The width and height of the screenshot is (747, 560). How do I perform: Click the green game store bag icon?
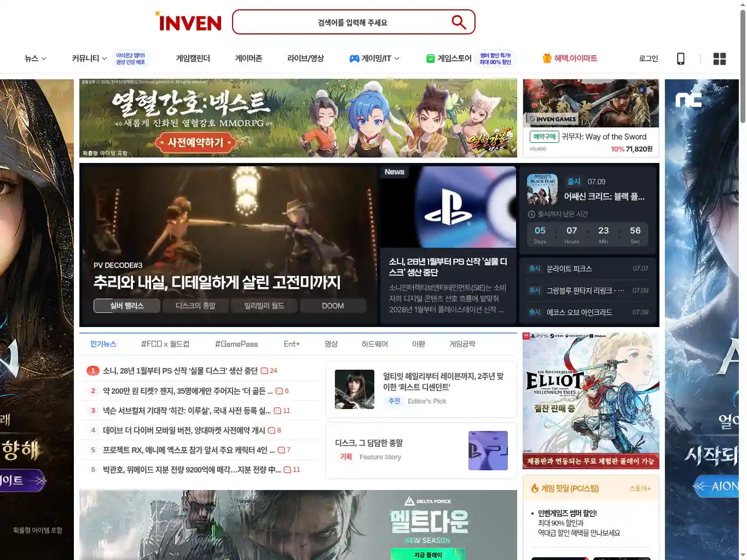[431, 59]
